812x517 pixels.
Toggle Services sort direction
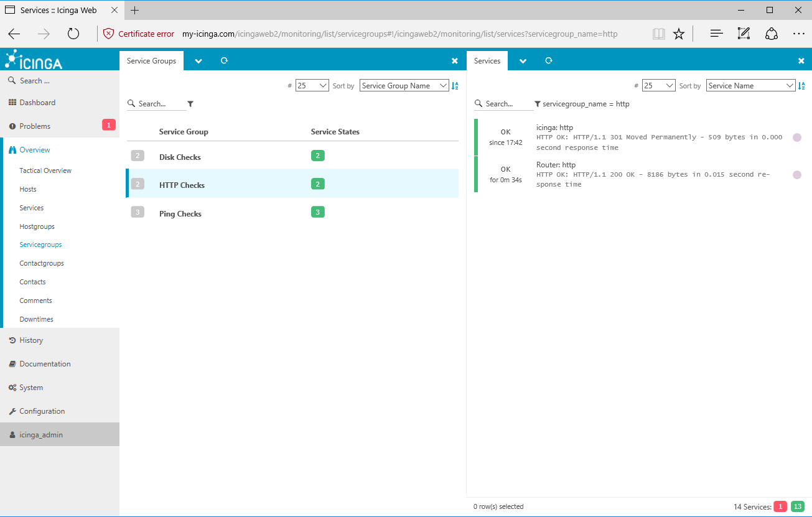click(801, 86)
